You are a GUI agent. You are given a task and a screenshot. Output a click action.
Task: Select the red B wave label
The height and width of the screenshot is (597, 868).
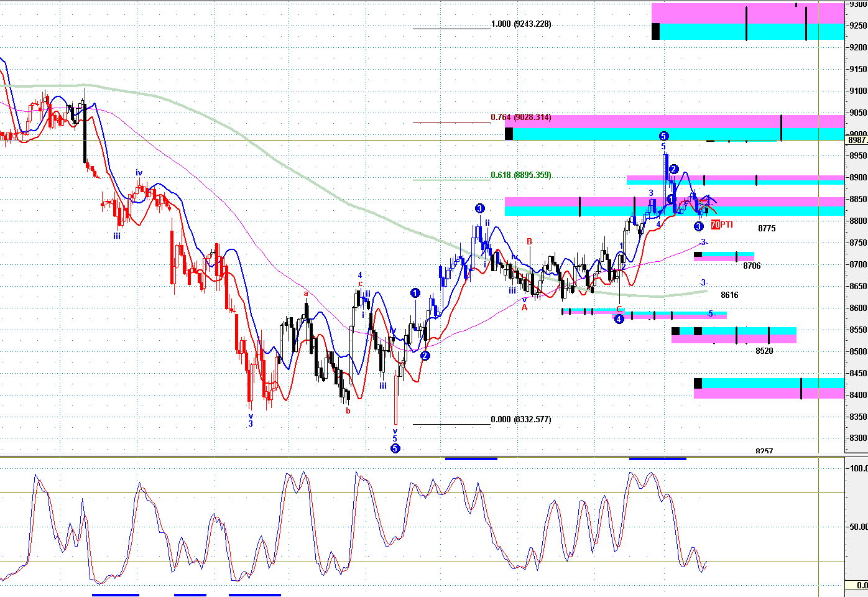coord(529,241)
